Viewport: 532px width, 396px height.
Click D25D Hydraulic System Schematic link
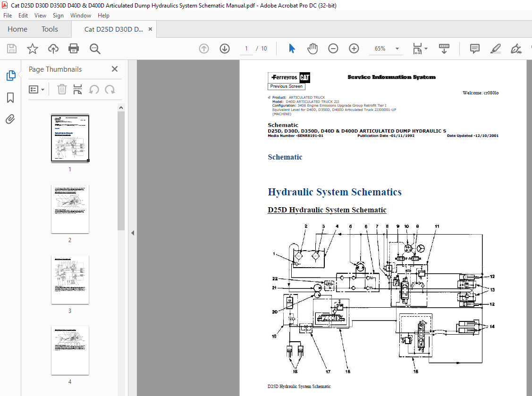coord(327,210)
